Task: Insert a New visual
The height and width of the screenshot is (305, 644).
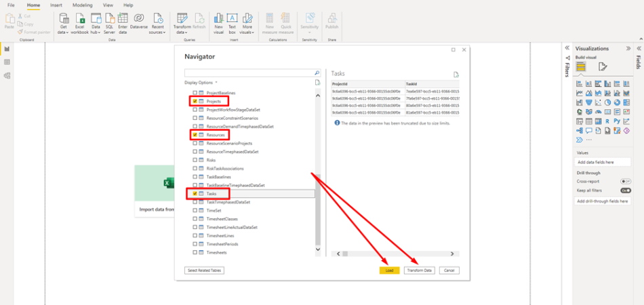Action: (x=218, y=23)
